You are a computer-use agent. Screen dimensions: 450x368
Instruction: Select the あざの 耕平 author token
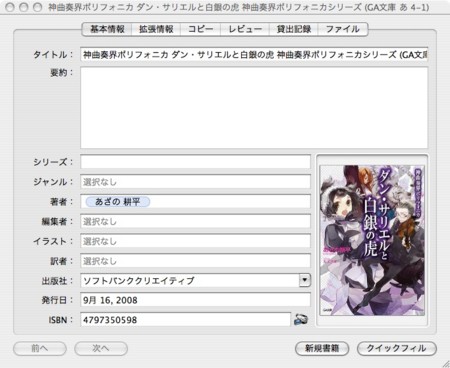pos(118,202)
